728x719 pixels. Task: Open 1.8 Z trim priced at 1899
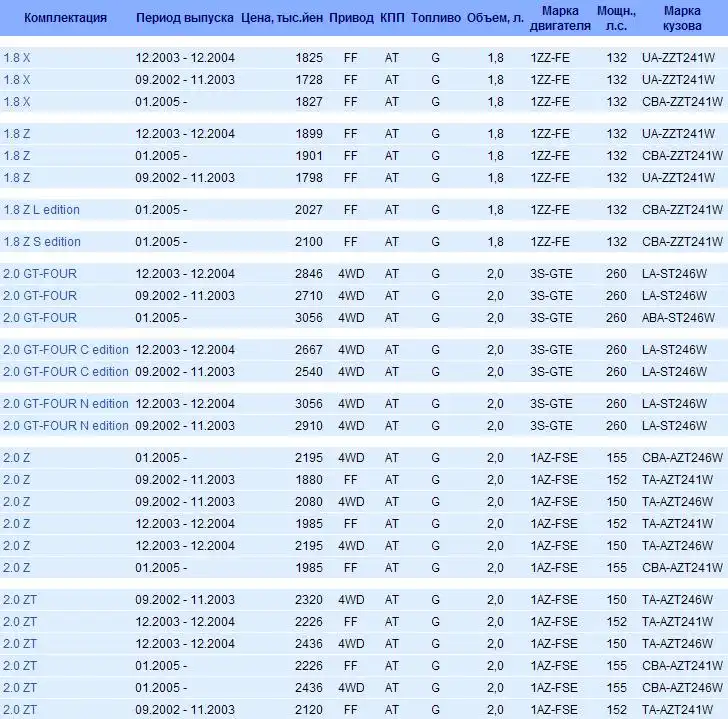(17, 134)
